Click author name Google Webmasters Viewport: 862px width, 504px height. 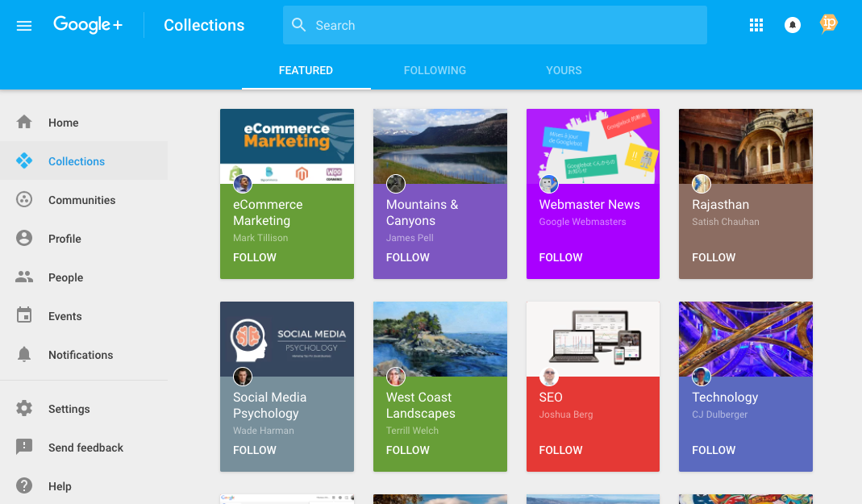582,222
